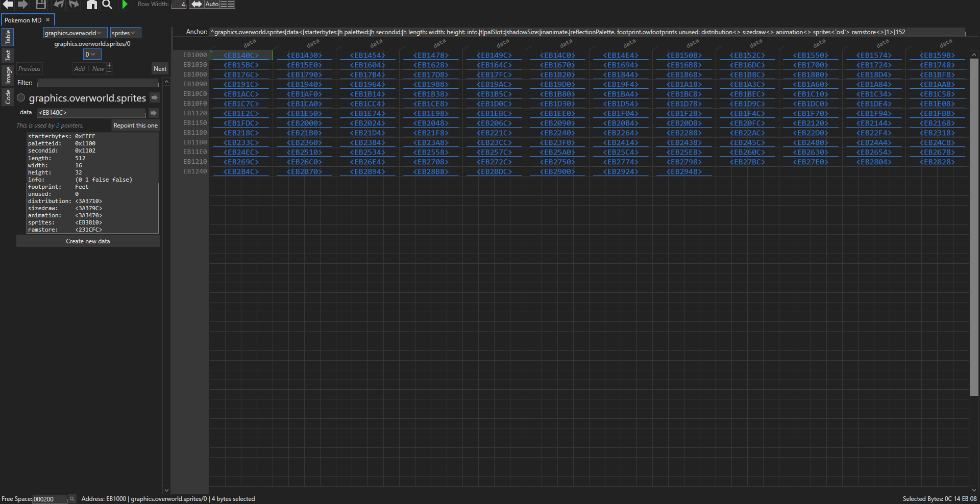Click the free space search magnifier icon
This screenshot has height=504, width=980.
coord(72,499)
